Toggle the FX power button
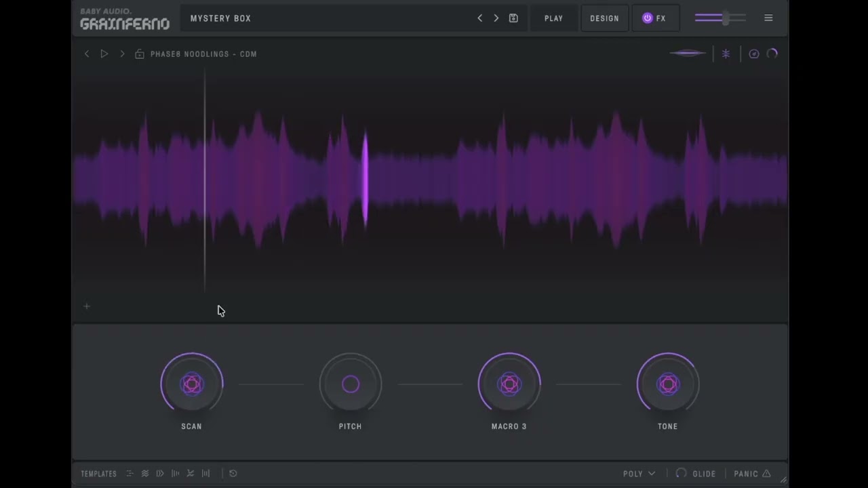The height and width of the screenshot is (488, 868). pyautogui.click(x=648, y=18)
